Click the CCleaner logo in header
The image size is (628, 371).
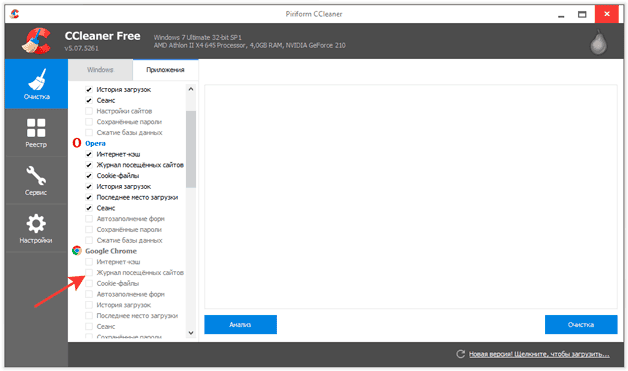click(x=36, y=40)
